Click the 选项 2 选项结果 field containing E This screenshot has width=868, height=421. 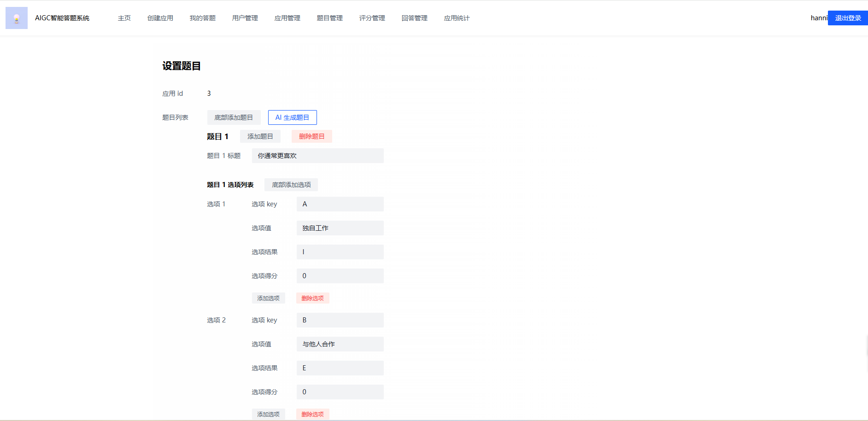click(x=340, y=368)
